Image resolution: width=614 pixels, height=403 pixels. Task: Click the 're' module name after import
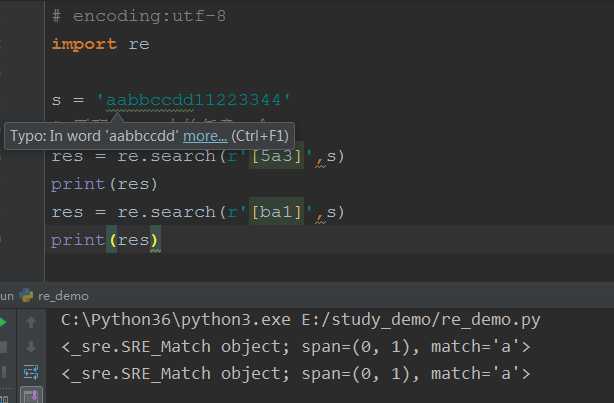coord(139,44)
